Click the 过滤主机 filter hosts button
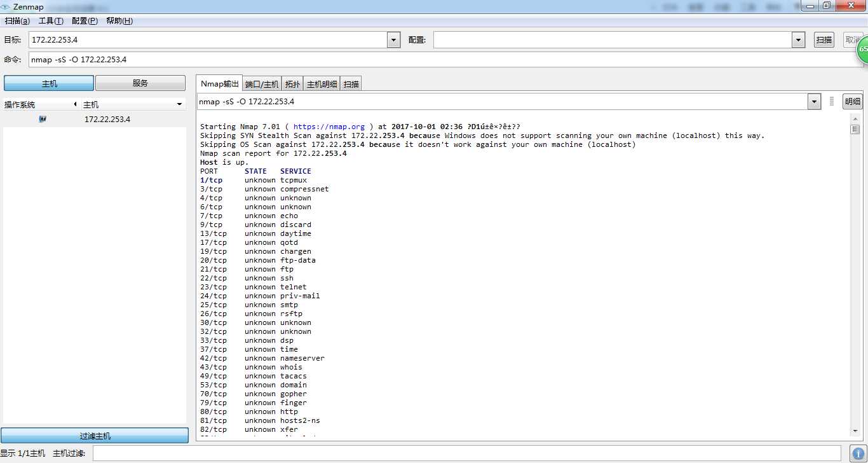The height and width of the screenshot is (463, 868). tap(95, 436)
